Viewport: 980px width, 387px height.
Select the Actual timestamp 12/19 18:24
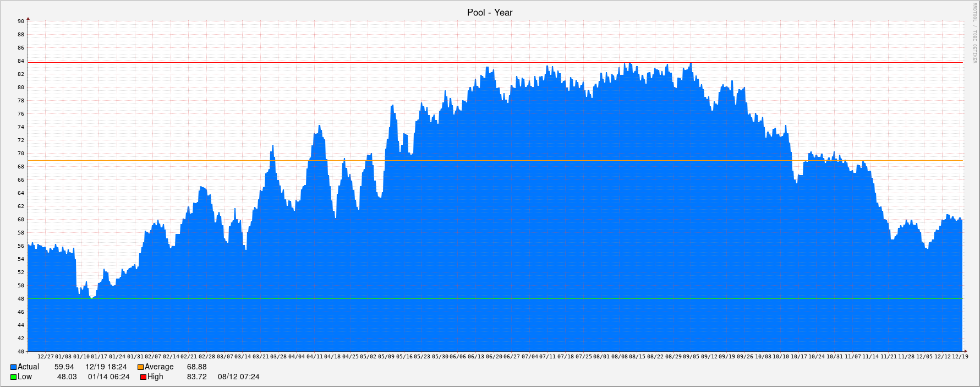click(x=106, y=367)
